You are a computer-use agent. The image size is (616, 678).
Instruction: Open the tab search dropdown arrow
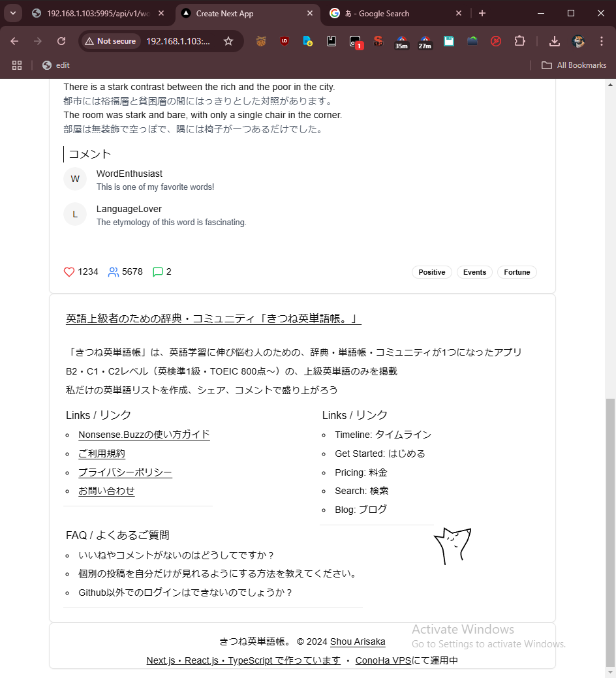[x=12, y=13]
